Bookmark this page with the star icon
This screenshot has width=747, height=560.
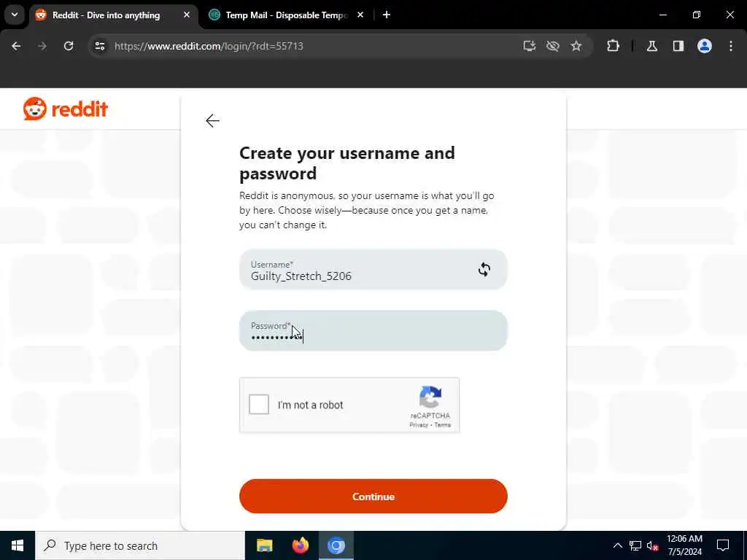click(x=576, y=46)
